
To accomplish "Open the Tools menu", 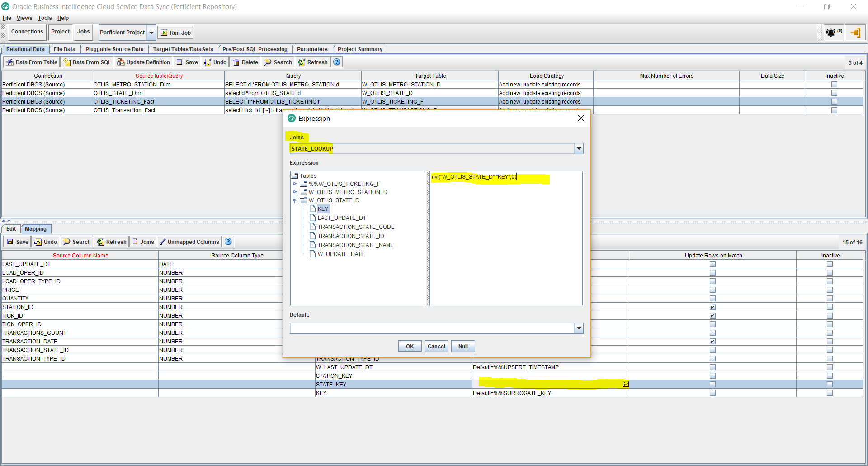I will (x=45, y=18).
